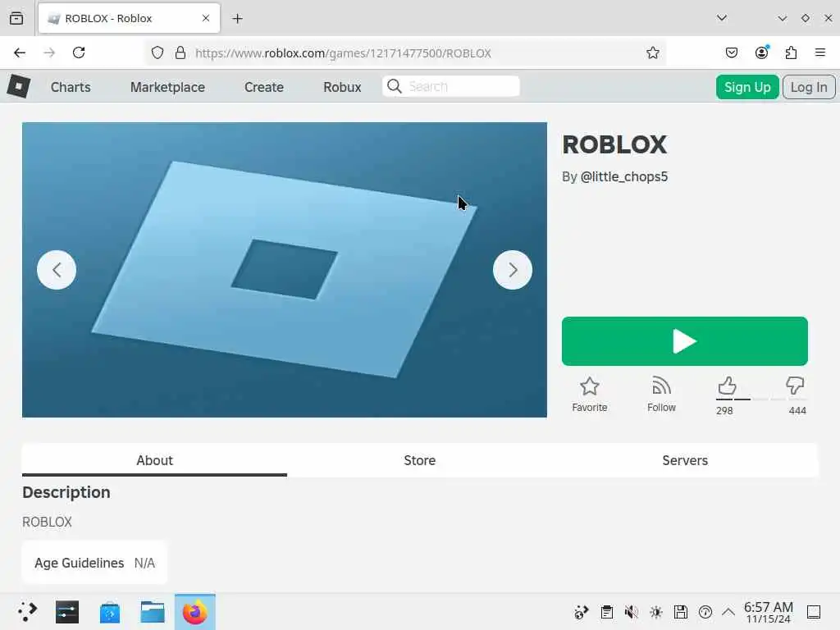
Task: Open the Dolphin file manager
Action: (x=153, y=612)
